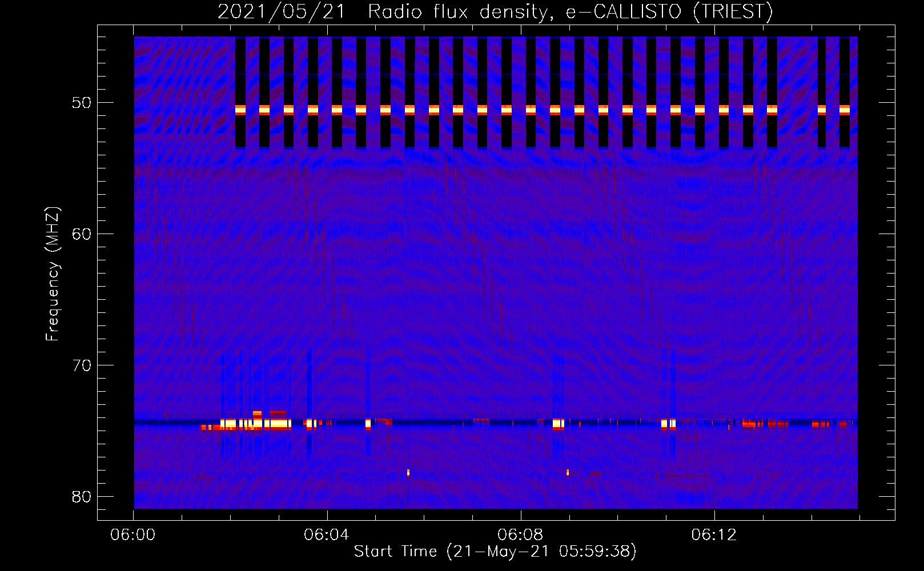This screenshot has height=571, width=924.
Task: Select the 06:04 time tick label
Action: [327, 535]
